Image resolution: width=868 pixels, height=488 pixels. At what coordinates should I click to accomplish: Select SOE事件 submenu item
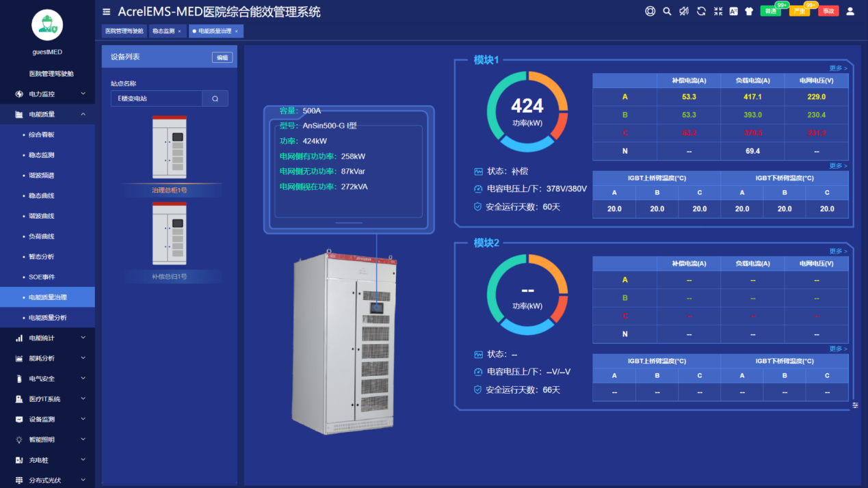tap(47, 277)
